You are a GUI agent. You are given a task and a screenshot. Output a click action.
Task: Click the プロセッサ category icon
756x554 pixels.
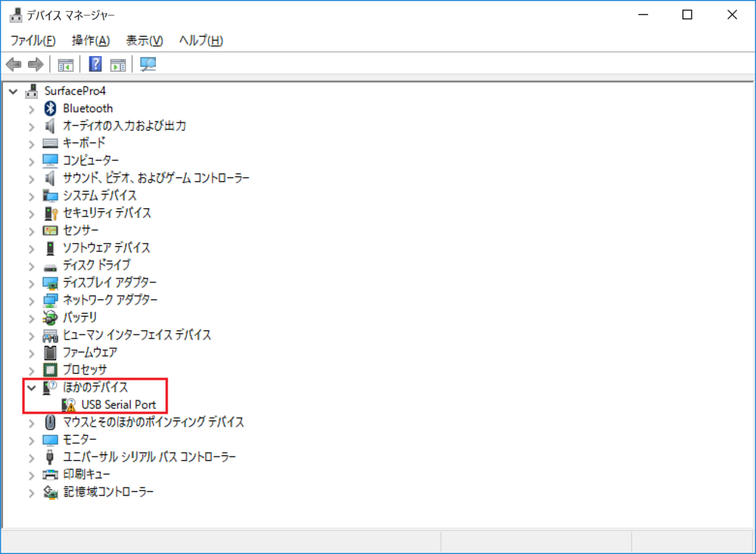[x=50, y=370]
